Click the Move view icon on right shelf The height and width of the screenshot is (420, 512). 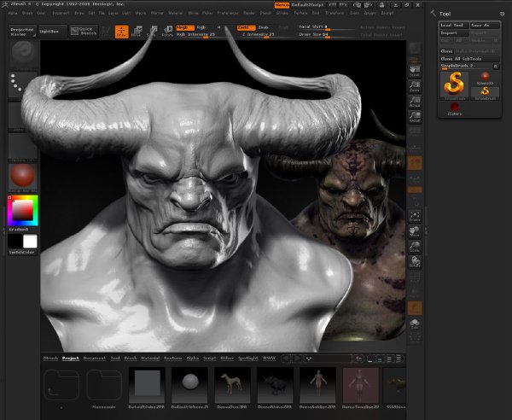coord(415,231)
